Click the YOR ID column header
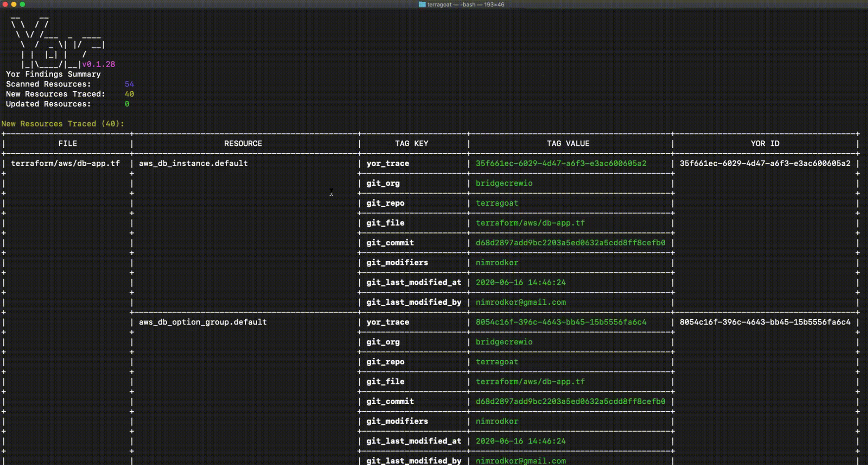 click(765, 144)
